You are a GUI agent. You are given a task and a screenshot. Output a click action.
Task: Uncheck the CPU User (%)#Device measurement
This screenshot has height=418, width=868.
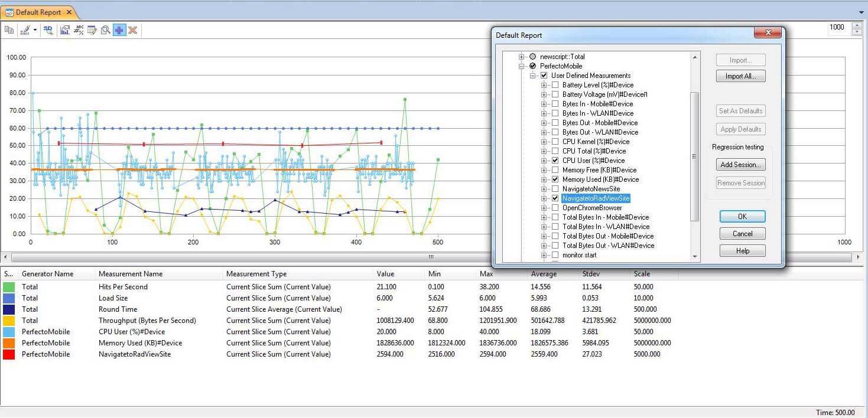pos(554,161)
